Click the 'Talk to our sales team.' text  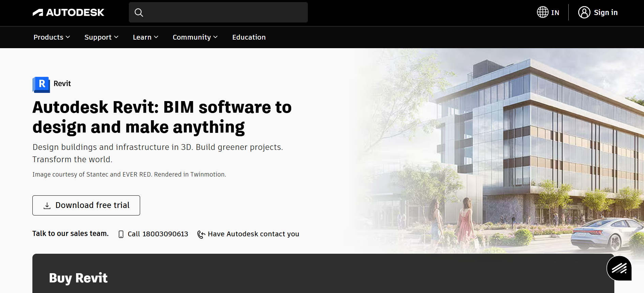(71, 234)
